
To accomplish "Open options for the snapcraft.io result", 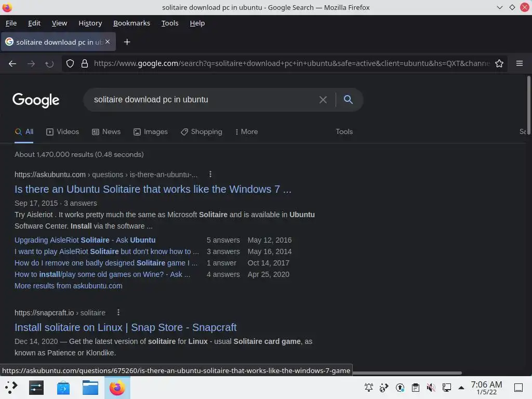I will pos(118,312).
